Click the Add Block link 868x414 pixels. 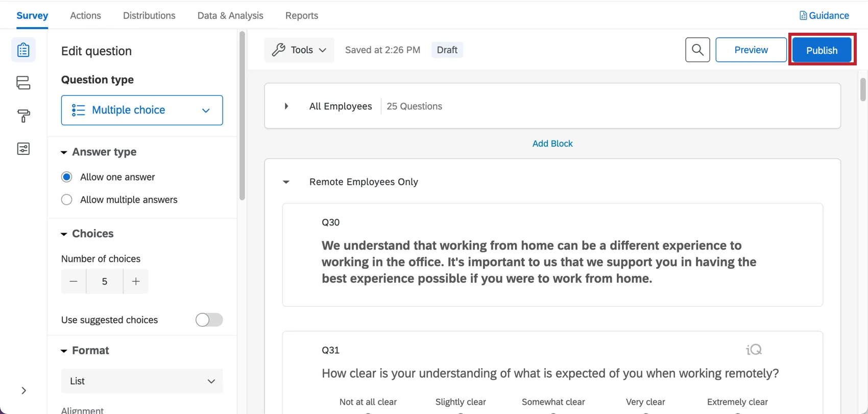click(552, 144)
